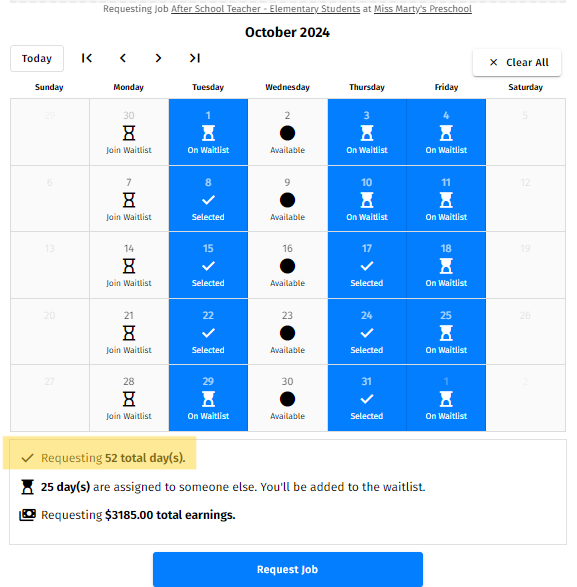Remove waitlist on Friday 25
577x587 pixels.
pyautogui.click(x=446, y=332)
